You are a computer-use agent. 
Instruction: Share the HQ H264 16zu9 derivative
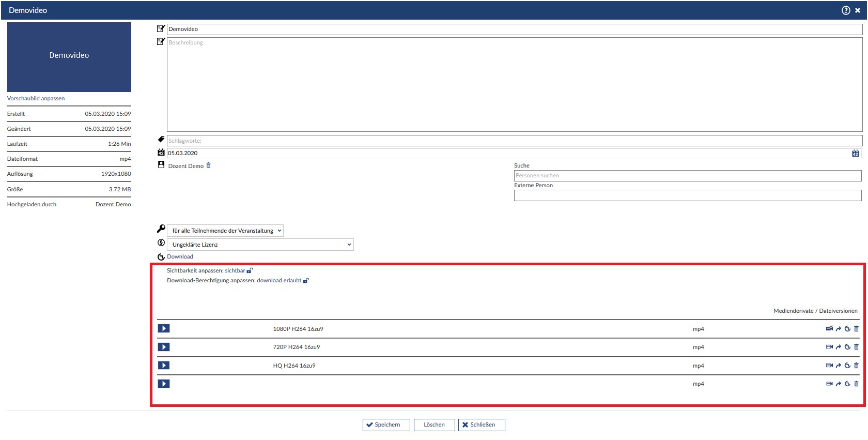tap(839, 366)
